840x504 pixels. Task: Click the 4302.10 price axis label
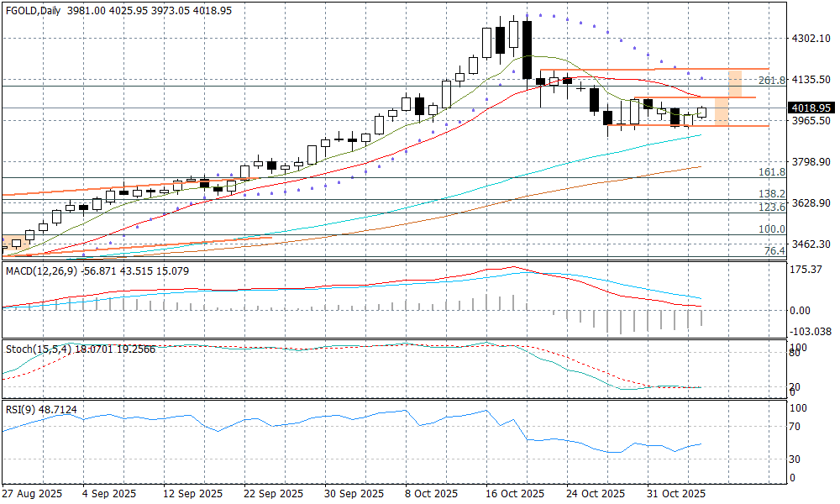pyautogui.click(x=811, y=39)
